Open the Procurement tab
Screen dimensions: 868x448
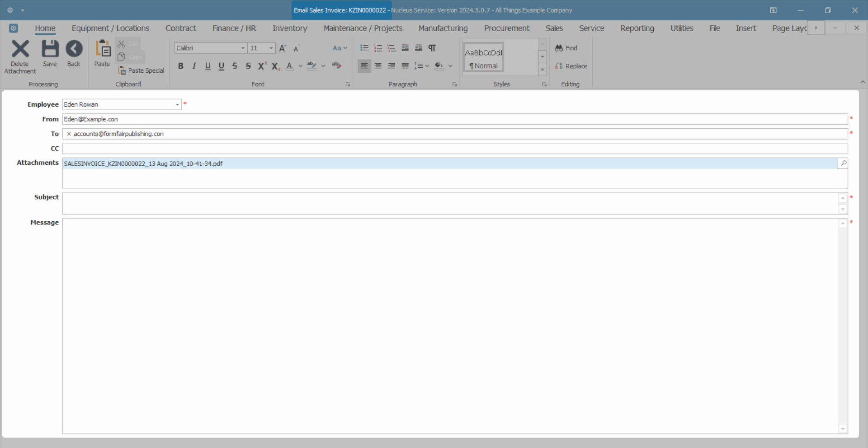coord(507,28)
